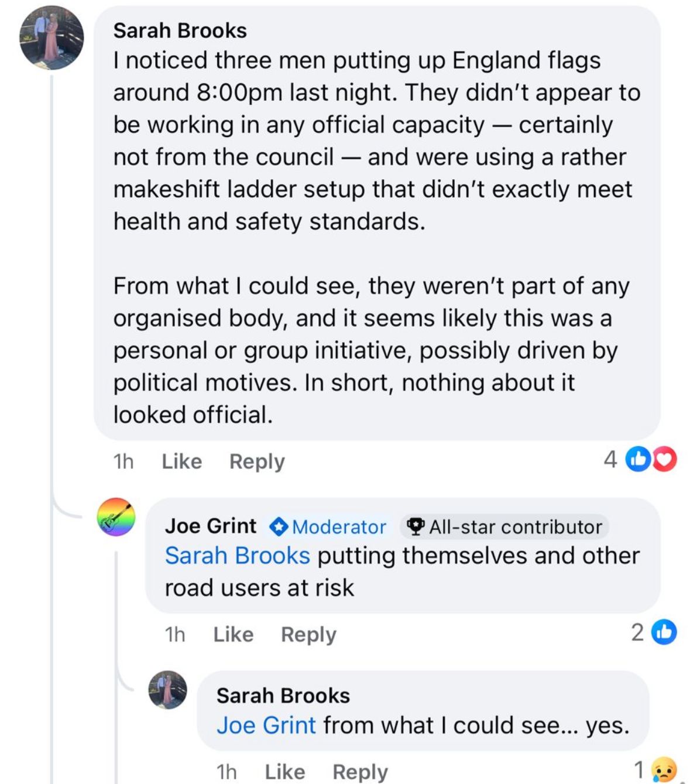Reply to Sarah Brooks' last comment

[x=360, y=772]
